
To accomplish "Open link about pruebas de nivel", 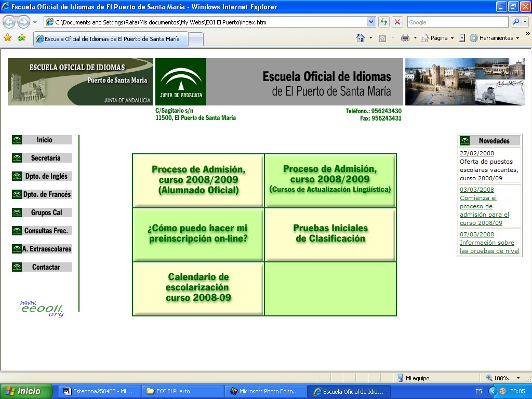I will pos(489,247).
